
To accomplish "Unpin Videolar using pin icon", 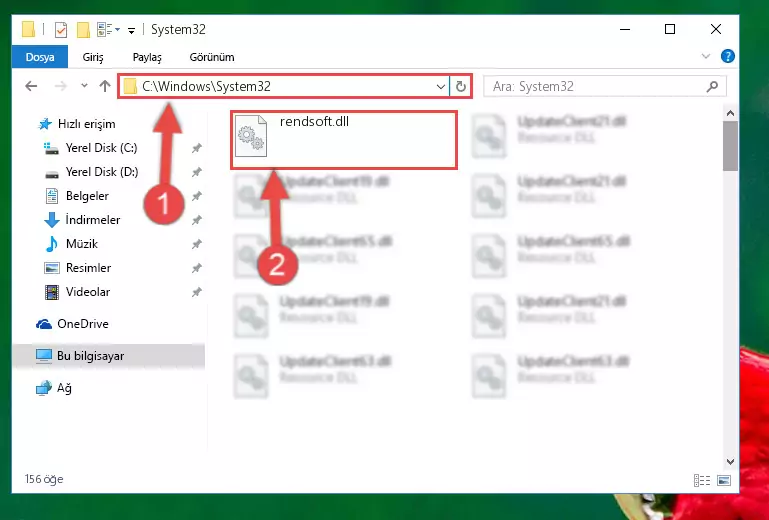I will pyautogui.click(x=197, y=292).
